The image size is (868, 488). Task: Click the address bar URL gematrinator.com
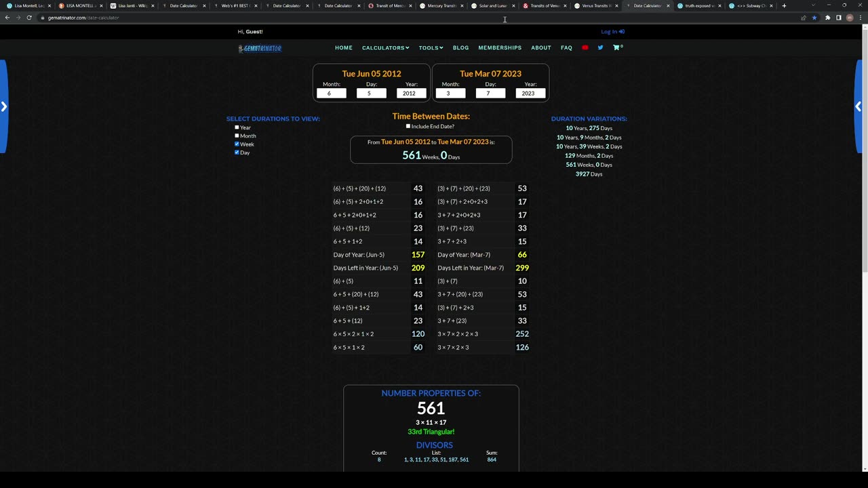pos(83,18)
